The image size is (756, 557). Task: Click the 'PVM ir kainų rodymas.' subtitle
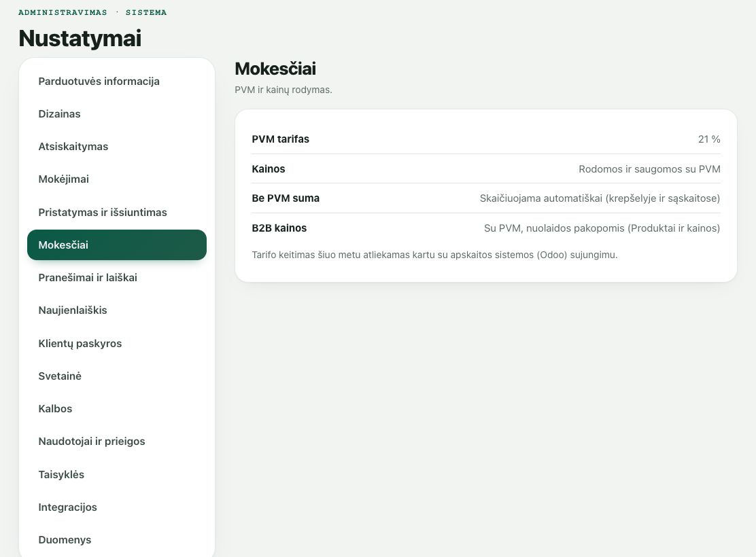click(x=283, y=90)
